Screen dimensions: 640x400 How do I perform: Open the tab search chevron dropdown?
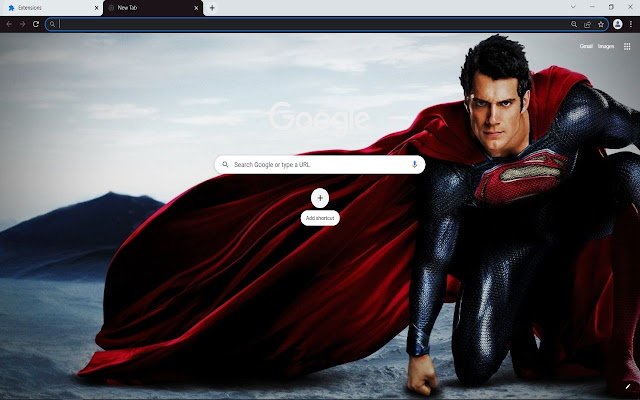tap(573, 7)
